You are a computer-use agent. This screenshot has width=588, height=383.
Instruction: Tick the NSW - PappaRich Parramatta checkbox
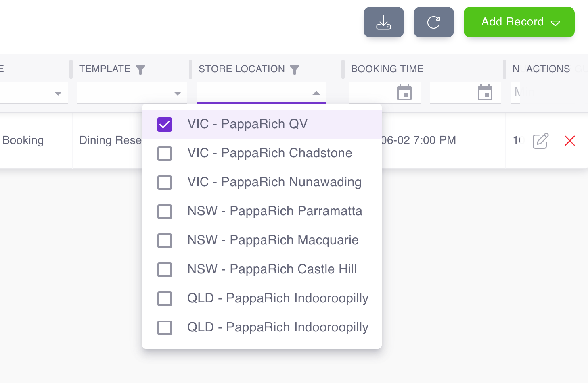point(165,212)
